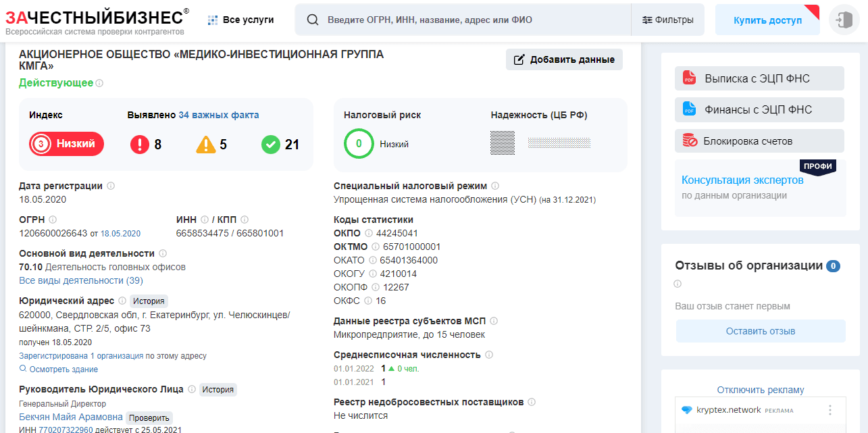Viewport: 868px width, 433px height.
Task: Open the info tooltip next to Действующее
Action: [x=99, y=84]
